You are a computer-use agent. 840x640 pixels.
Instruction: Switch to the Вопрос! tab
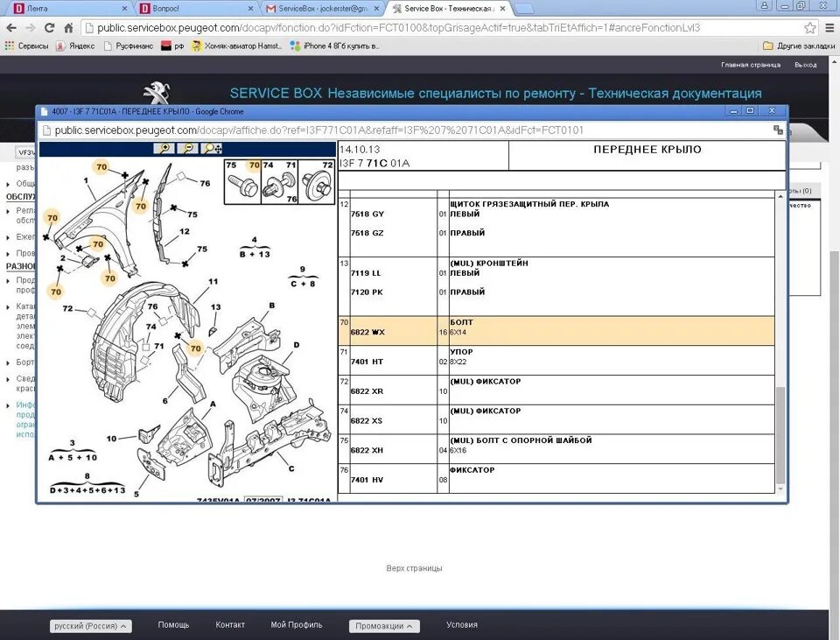tap(195, 9)
